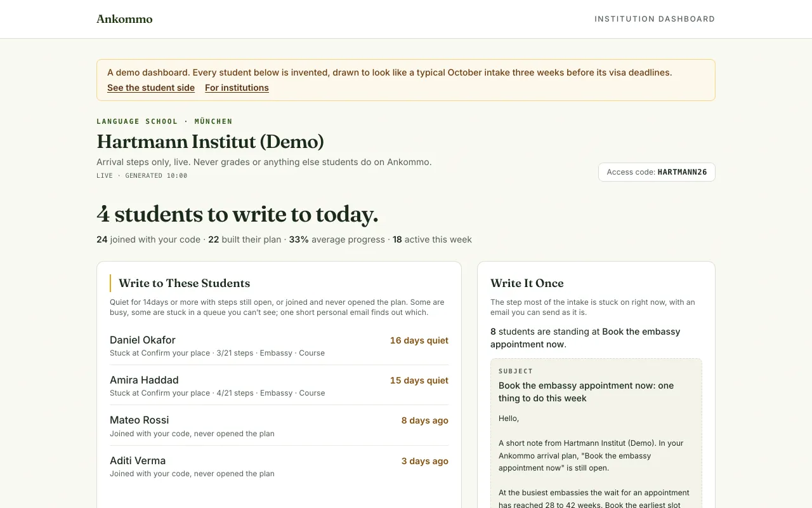Open the Ankommo logo home link
Viewport: 812px width, 508px height.
click(124, 19)
